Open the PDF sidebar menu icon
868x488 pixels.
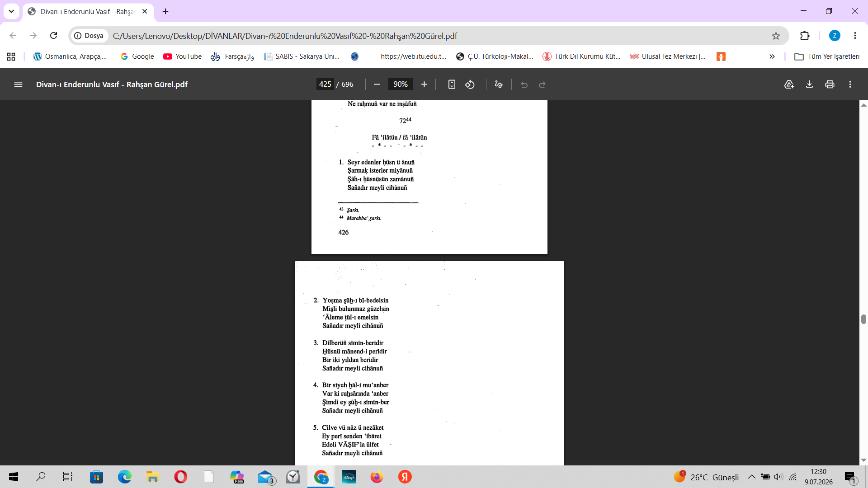coord(18,84)
